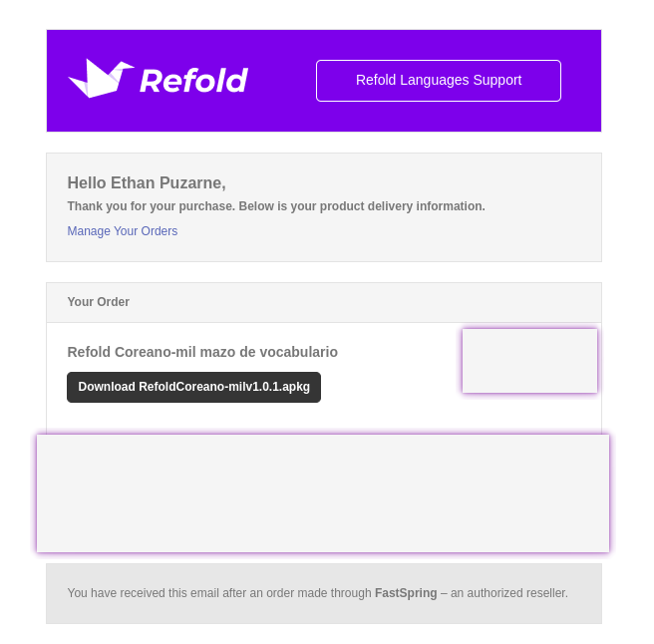The height and width of the screenshot is (644, 654).
Task: Click the Refold Coreano-mil mazo de vocabulario title
Action: click(x=202, y=352)
